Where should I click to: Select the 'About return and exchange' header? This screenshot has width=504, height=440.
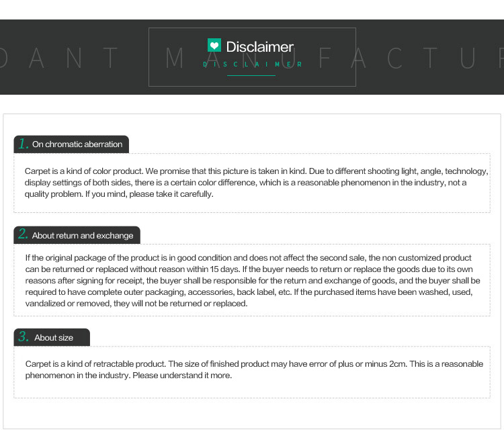point(77,235)
